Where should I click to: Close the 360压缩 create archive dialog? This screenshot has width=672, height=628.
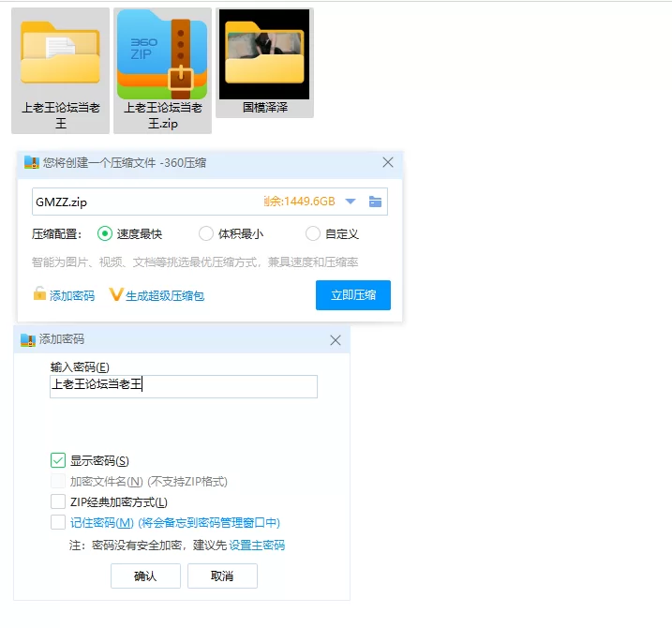click(388, 163)
